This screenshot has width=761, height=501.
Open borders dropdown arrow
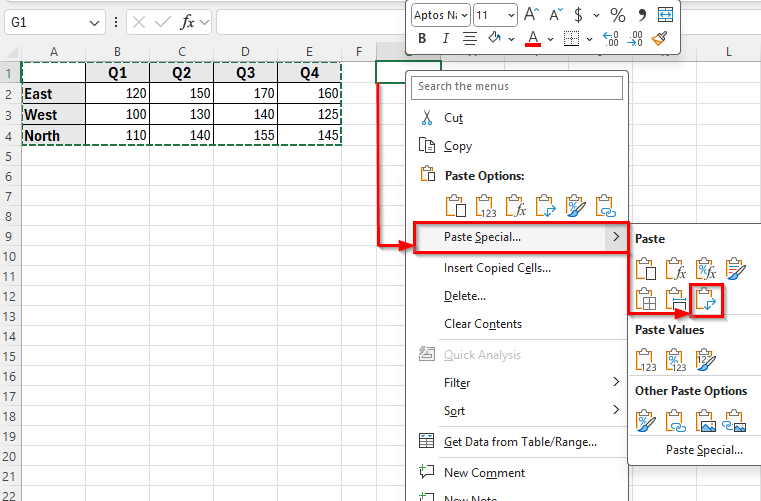589,39
